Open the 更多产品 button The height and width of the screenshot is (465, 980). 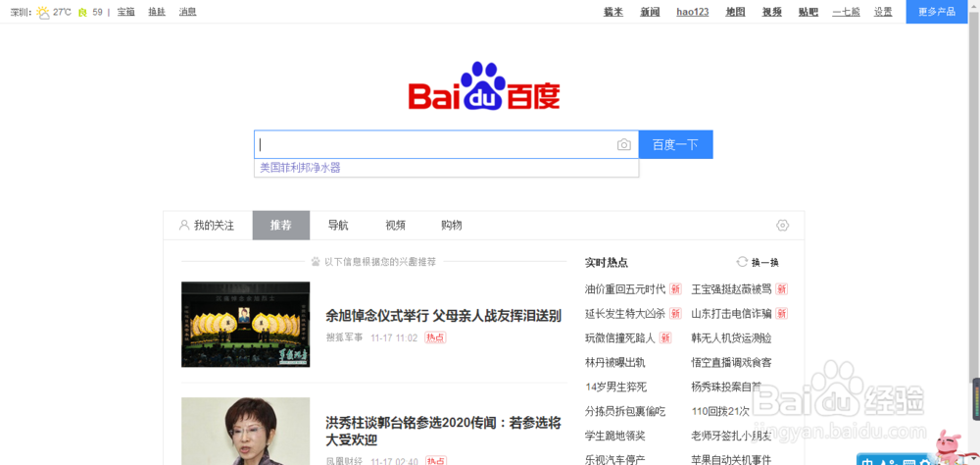point(936,12)
